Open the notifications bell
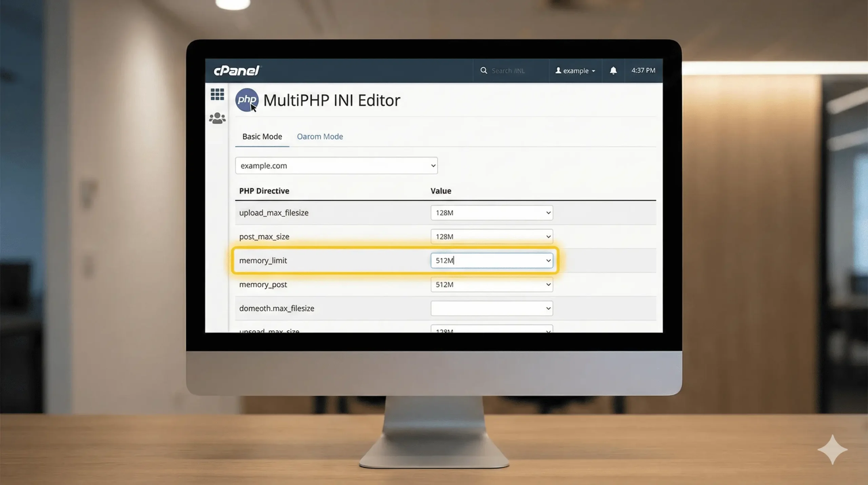This screenshot has width=868, height=485. click(x=613, y=70)
